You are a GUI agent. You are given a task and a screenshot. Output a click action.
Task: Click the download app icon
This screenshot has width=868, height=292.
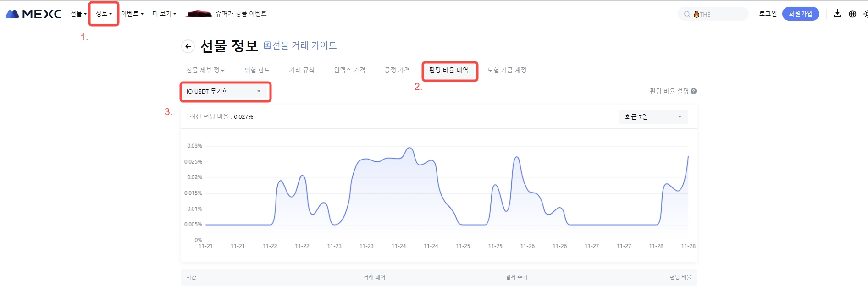[x=837, y=14]
